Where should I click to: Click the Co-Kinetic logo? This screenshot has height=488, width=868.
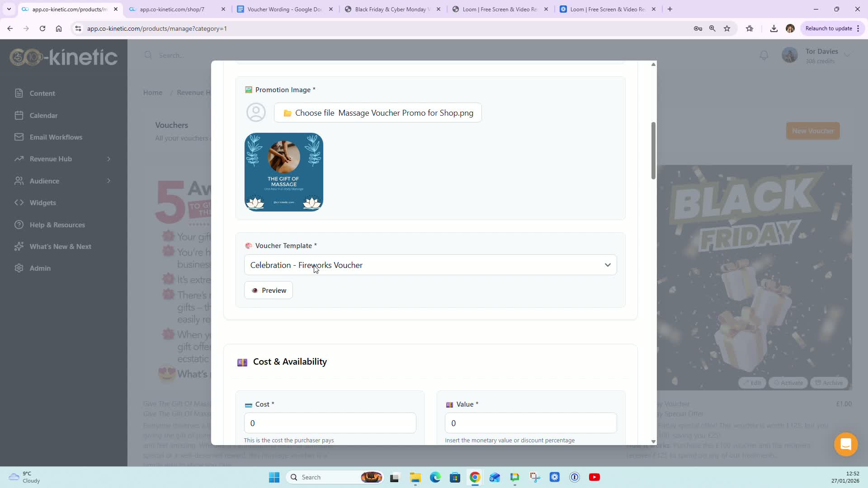click(x=64, y=57)
